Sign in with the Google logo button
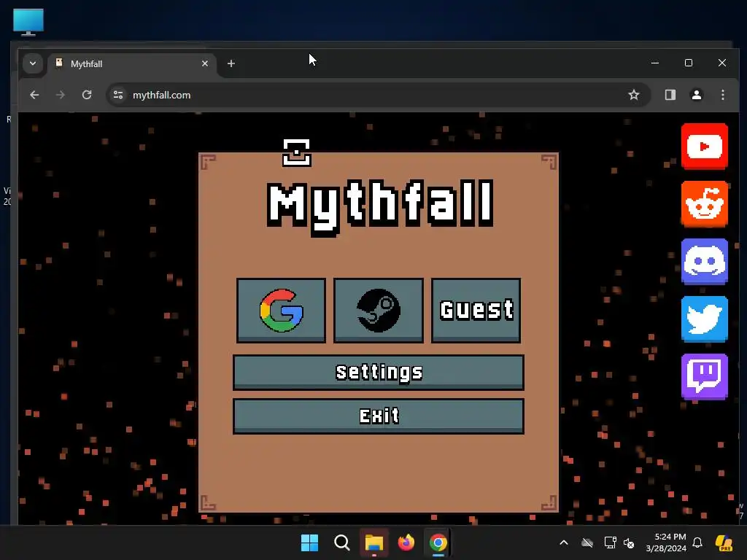The height and width of the screenshot is (560, 747). [x=281, y=311]
